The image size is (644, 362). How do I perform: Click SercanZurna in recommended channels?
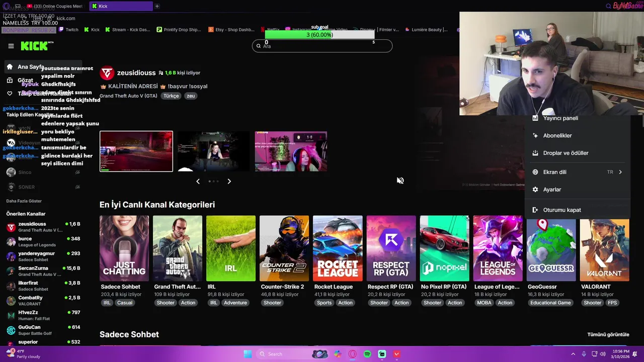coord(43,271)
